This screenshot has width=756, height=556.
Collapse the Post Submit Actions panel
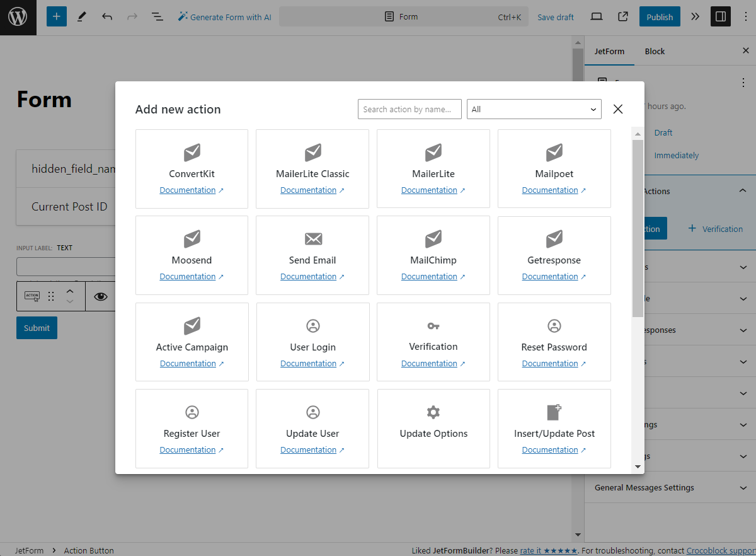coord(742,190)
